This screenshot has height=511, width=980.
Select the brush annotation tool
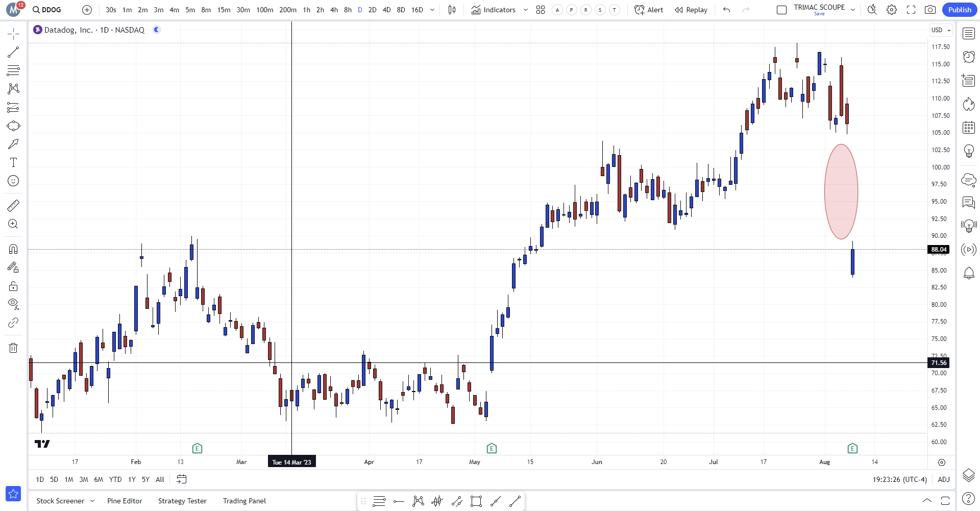click(x=13, y=144)
